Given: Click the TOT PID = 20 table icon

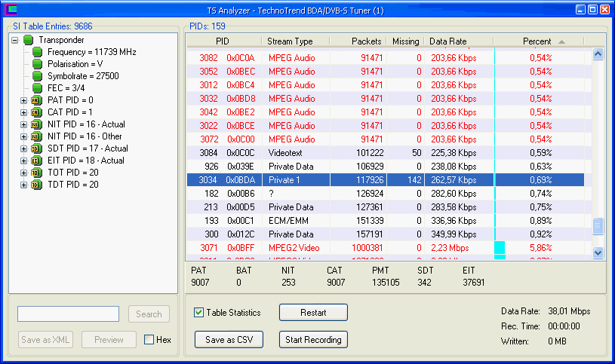Looking at the screenshot, I should [x=35, y=173].
